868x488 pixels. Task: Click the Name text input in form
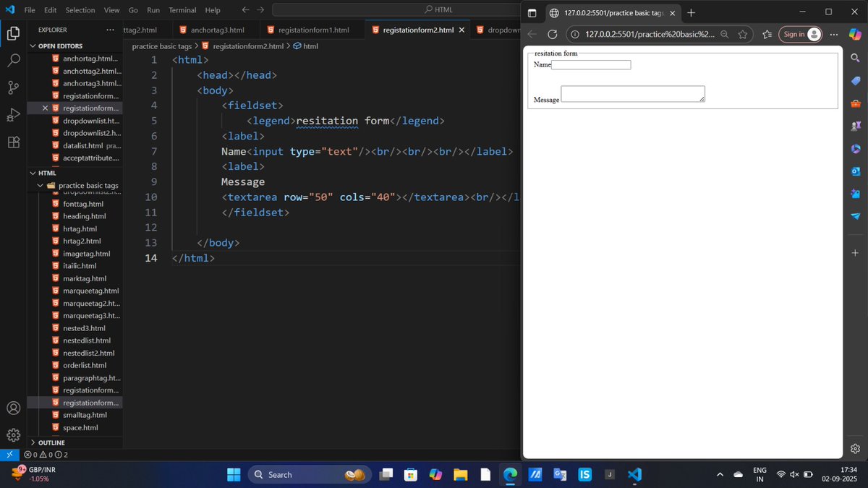click(591, 65)
